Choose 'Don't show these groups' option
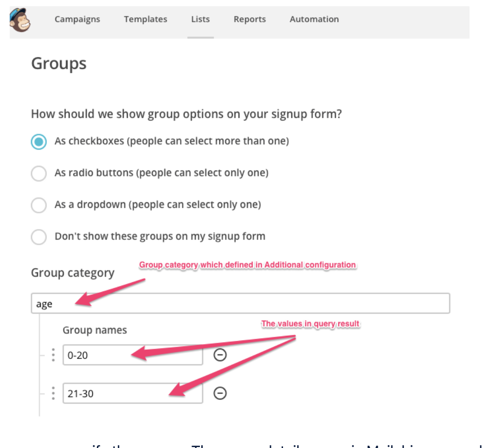494x448 pixels. pos(39,237)
